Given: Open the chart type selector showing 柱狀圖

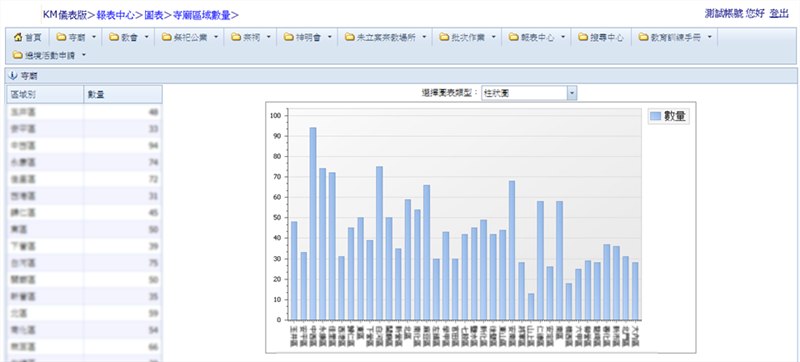Looking at the screenshot, I should click(529, 93).
